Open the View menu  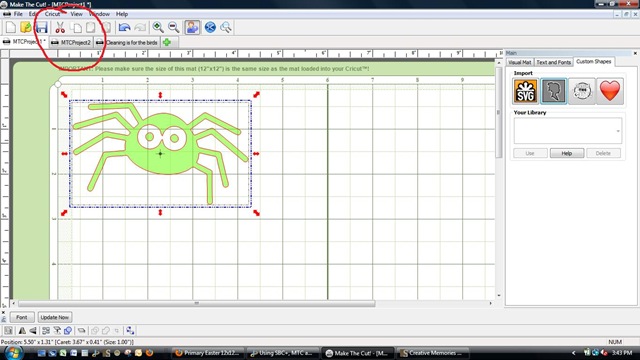point(76,14)
